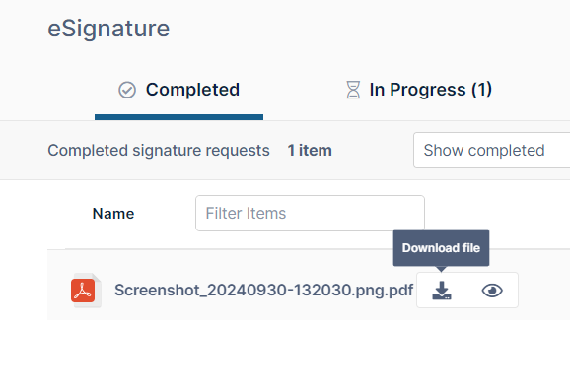
Task: Click the 1 item count label
Action: pos(310,151)
